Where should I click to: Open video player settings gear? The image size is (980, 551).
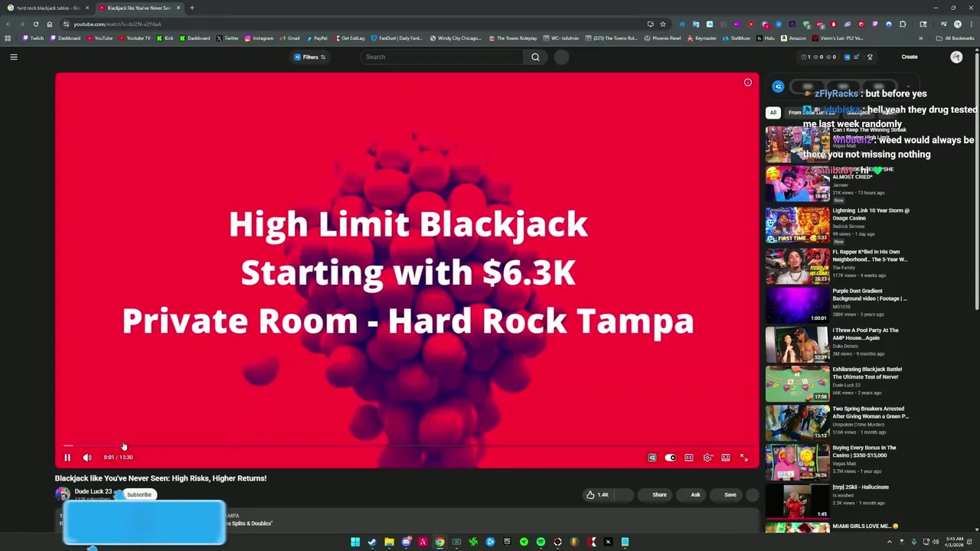707,458
